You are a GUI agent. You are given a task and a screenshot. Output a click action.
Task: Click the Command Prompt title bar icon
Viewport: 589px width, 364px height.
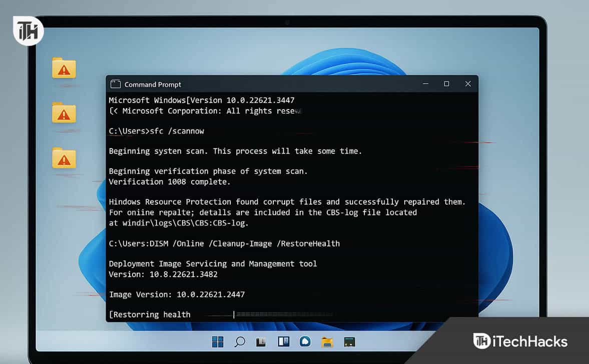click(x=116, y=84)
